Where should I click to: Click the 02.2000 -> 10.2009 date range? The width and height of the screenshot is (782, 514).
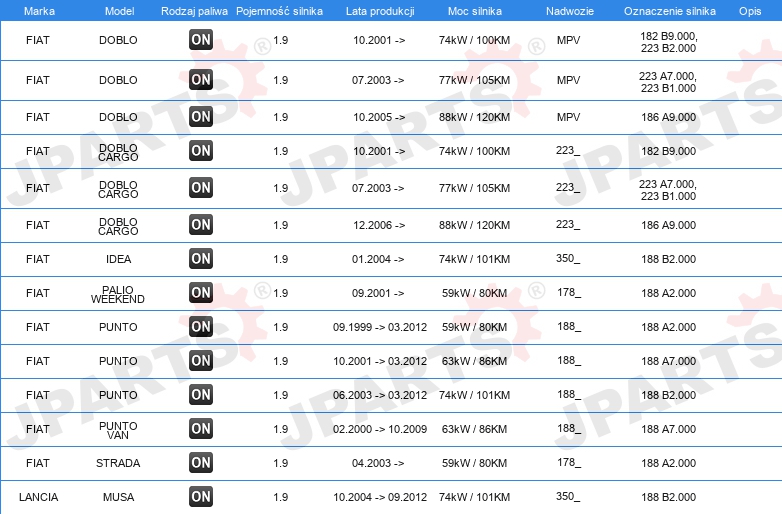(380, 429)
